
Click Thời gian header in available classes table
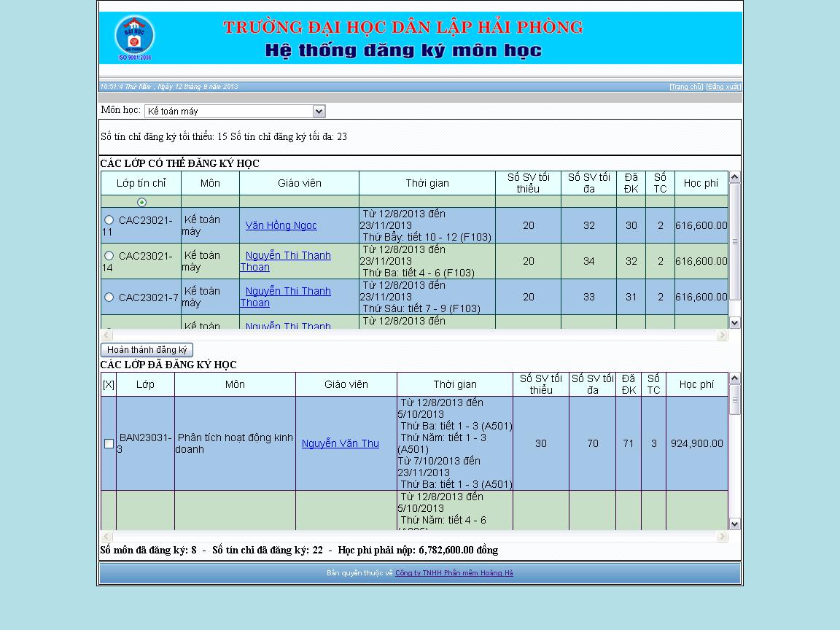click(427, 183)
